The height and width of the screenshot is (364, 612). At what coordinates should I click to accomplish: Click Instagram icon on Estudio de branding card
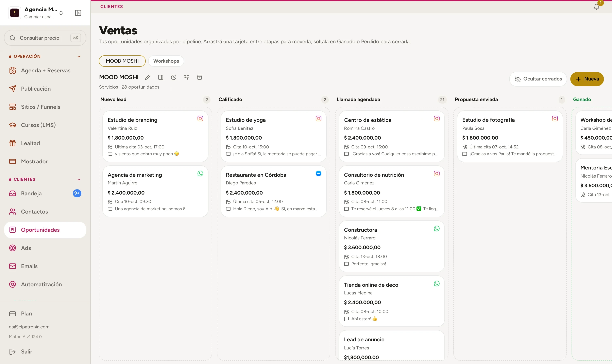tap(200, 119)
